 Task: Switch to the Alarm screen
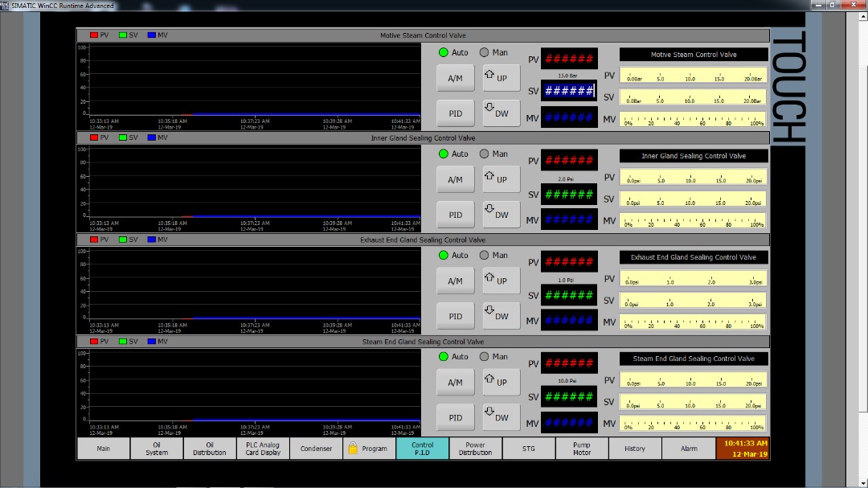pos(689,449)
